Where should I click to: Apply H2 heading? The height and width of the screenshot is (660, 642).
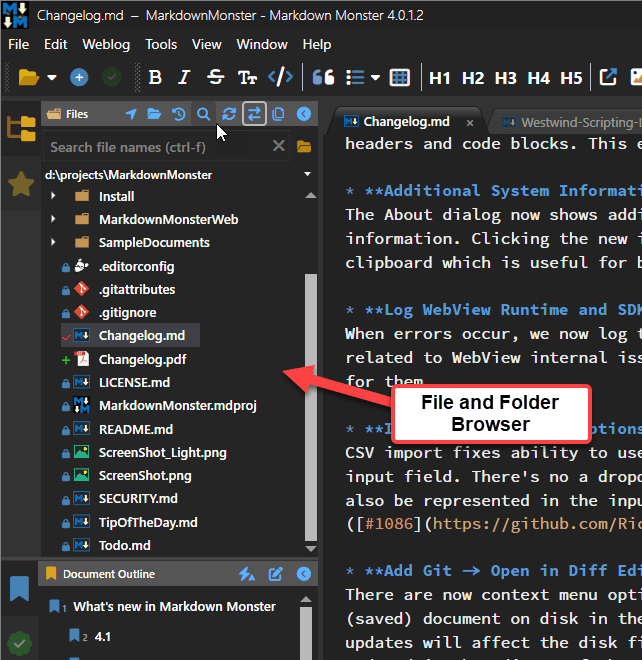pyautogui.click(x=472, y=78)
